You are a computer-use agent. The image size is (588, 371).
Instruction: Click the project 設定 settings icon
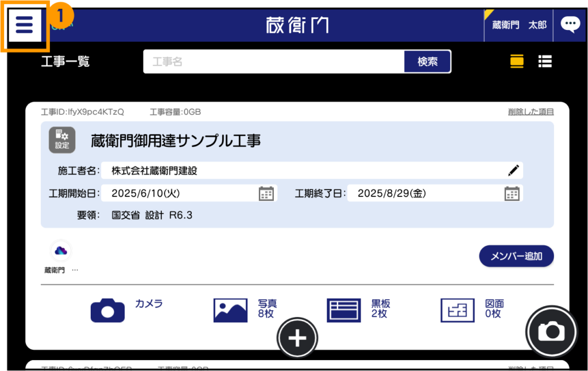tap(62, 140)
